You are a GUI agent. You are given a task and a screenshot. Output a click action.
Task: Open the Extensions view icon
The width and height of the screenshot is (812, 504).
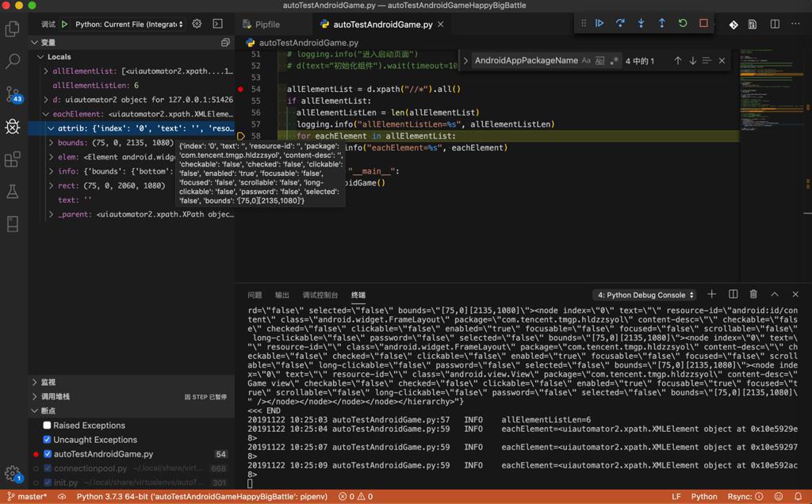(13, 159)
